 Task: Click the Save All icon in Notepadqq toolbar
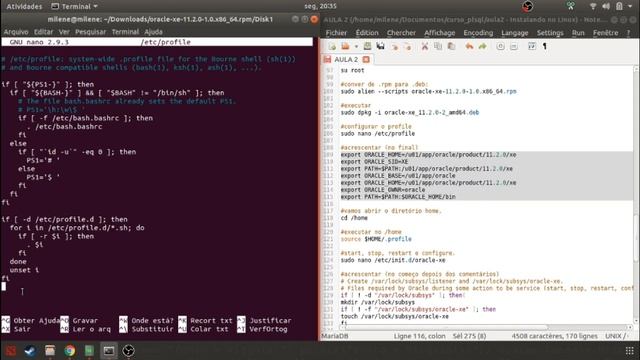point(380,46)
